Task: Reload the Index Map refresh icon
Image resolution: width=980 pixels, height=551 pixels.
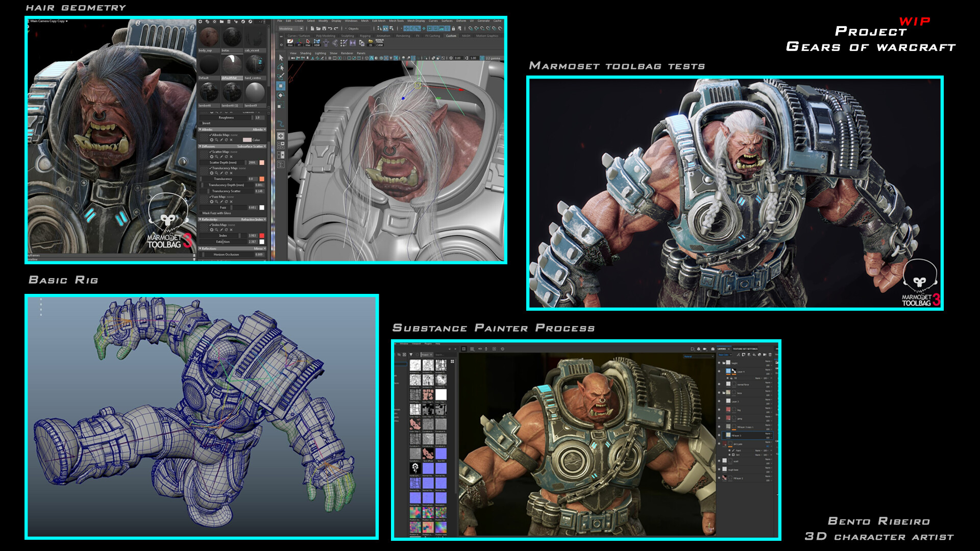Action: click(x=226, y=230)
